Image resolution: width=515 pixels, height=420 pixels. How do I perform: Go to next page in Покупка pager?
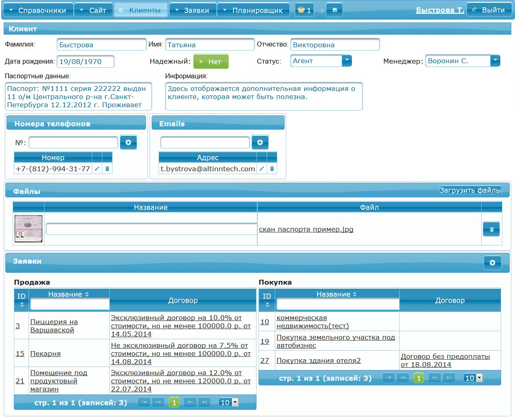(x=435, y=378)
